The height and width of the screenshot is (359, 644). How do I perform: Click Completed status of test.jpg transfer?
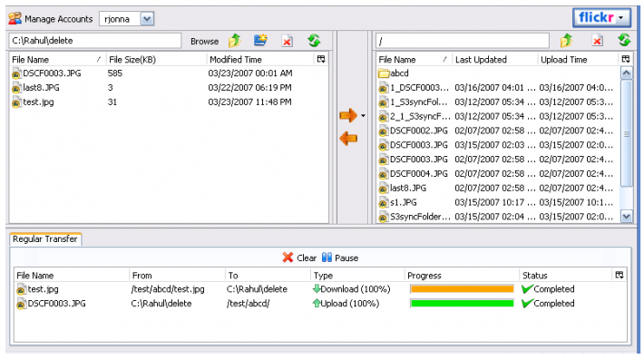(548, 289)
